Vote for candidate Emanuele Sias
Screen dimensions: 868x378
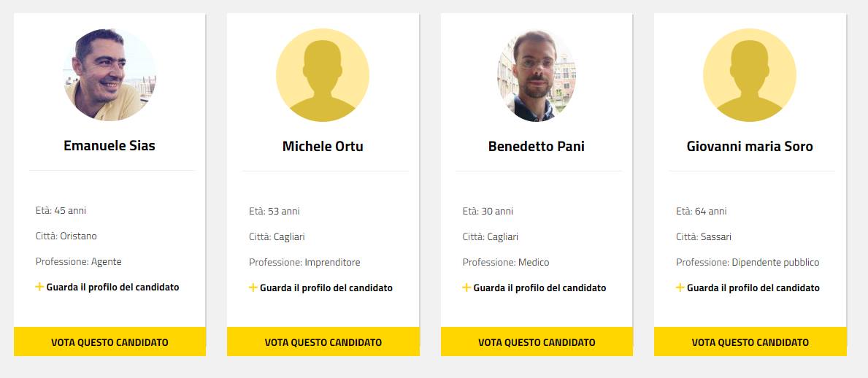[110, 342]
